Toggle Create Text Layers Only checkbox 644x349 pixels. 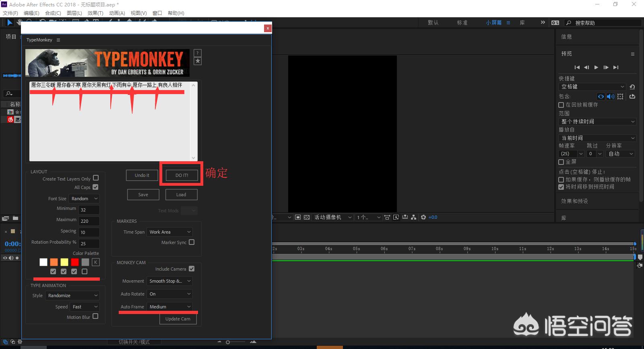coord(96,178)
